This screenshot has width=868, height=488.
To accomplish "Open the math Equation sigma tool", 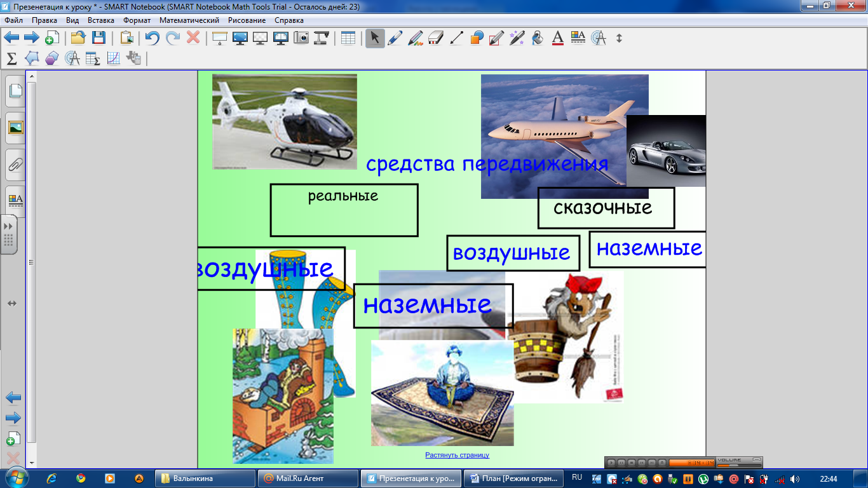I will tap(11, 58).
